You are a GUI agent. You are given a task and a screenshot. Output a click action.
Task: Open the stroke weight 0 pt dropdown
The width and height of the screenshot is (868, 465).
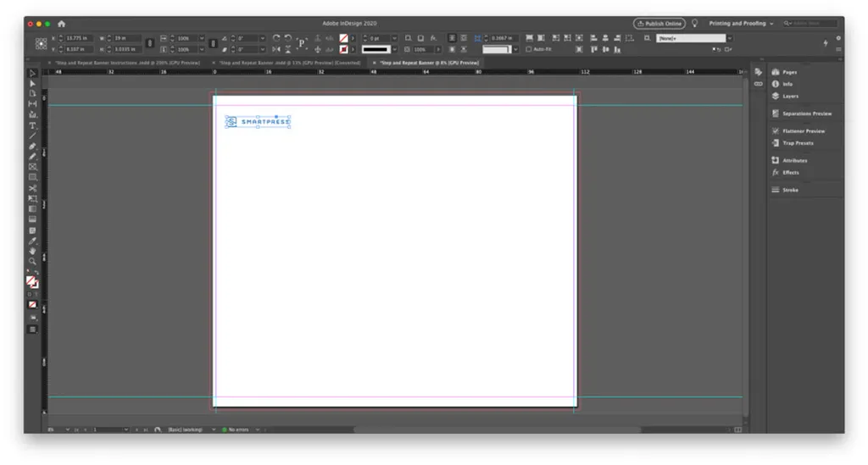tap(396, 38)
